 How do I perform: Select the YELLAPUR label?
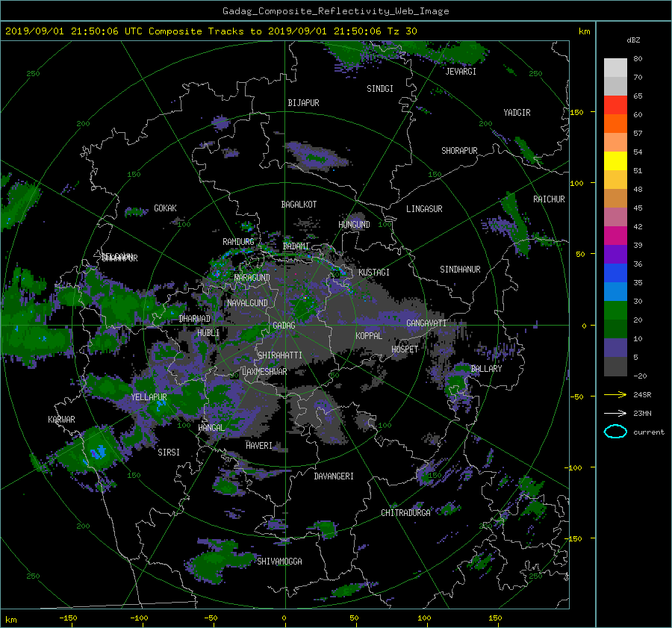coord(149,397)
